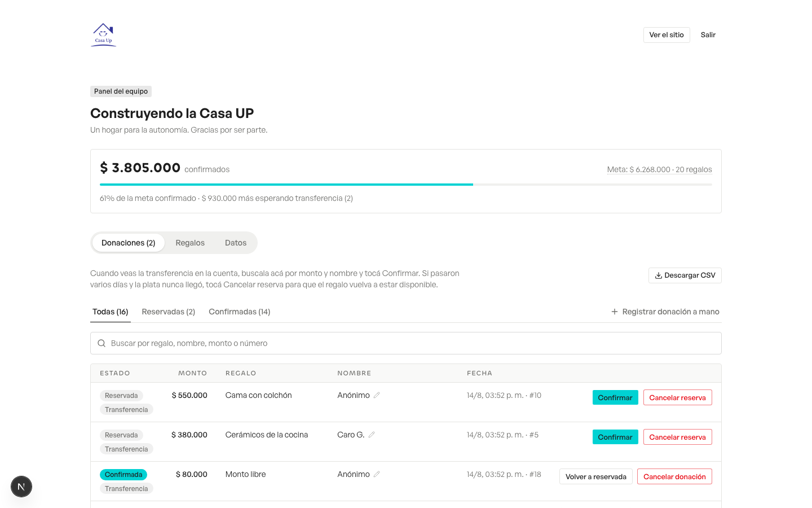Click the ESTADO column header
Viewport: 812px width, 508px height.
pos(115,373)
